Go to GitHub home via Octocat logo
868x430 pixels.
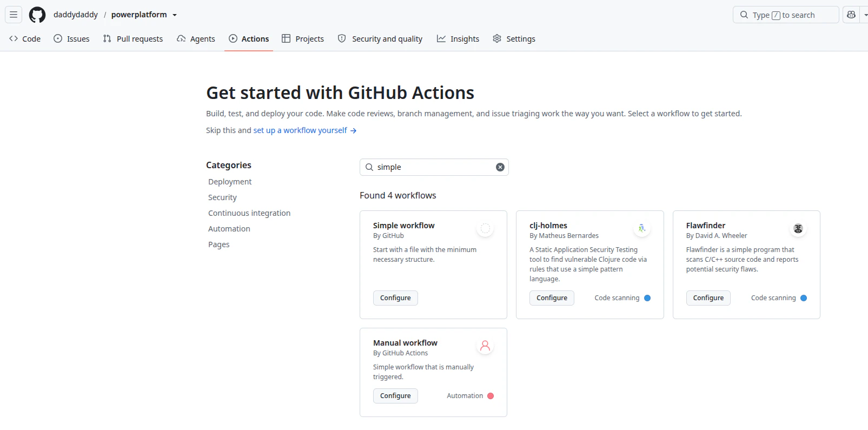(37, 15)
